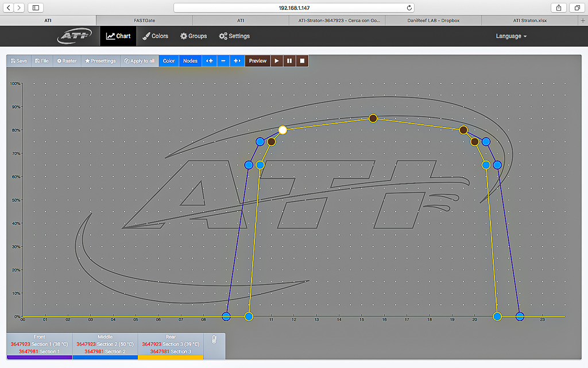
Task: Open the Presettings star button
Action: coord(100,61)
